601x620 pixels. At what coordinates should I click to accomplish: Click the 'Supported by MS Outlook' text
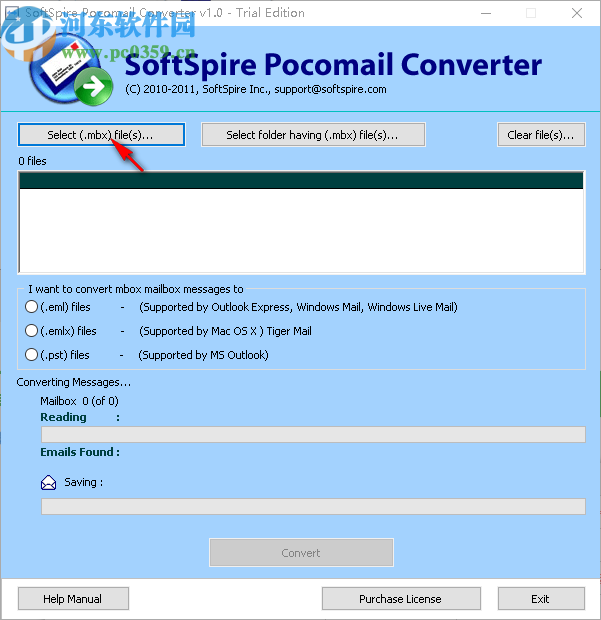[x=203, y=355]
